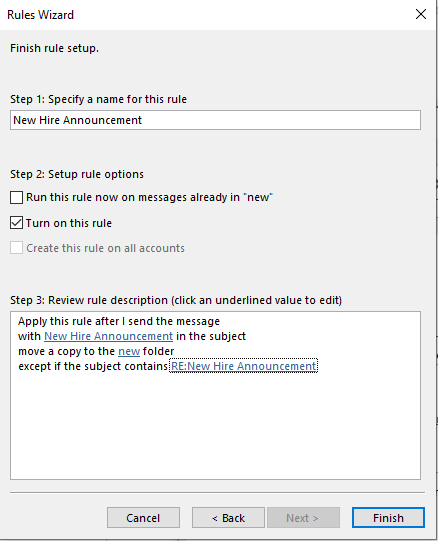Click the "Finish rule setup." heading
Viewport: 438px width, 541px height.
coord(54,48)
